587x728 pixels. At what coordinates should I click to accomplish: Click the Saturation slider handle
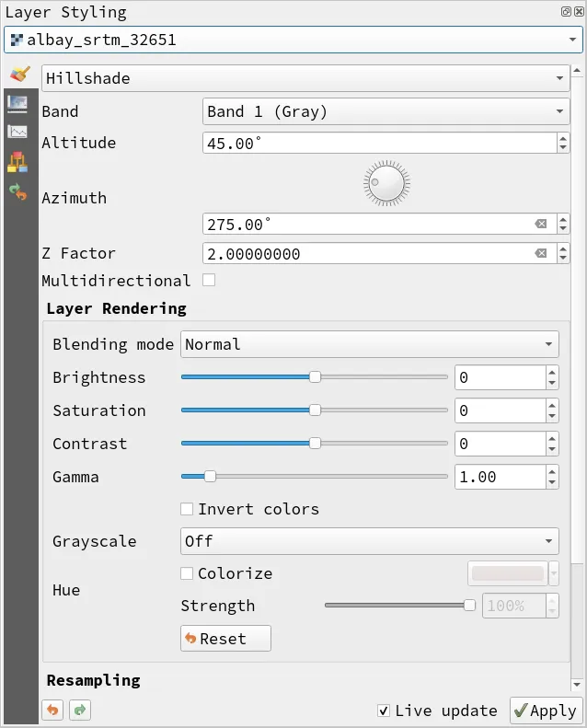coord(315,410)
